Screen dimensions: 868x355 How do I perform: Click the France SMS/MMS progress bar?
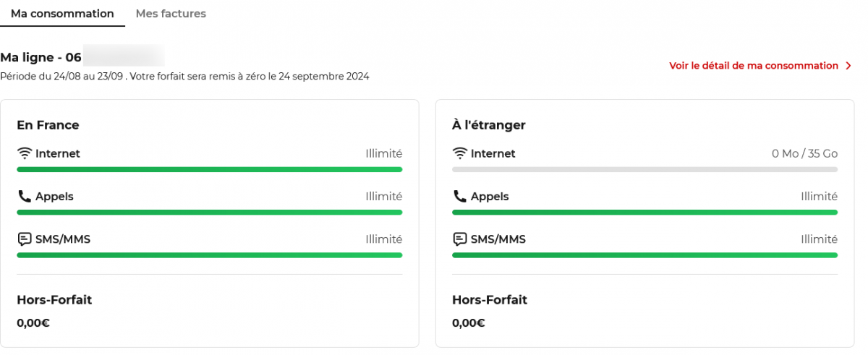pyautogui.click(x=209, y=255)
